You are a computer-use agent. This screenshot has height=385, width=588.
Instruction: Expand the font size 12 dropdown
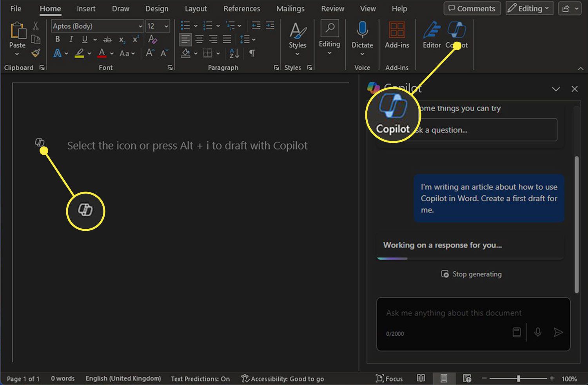tap(166, 26)
